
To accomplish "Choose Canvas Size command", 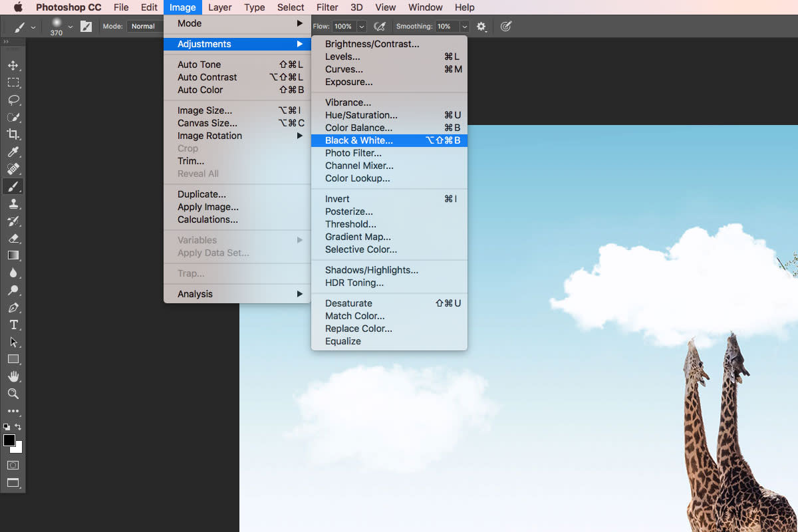I will point(237,123).
